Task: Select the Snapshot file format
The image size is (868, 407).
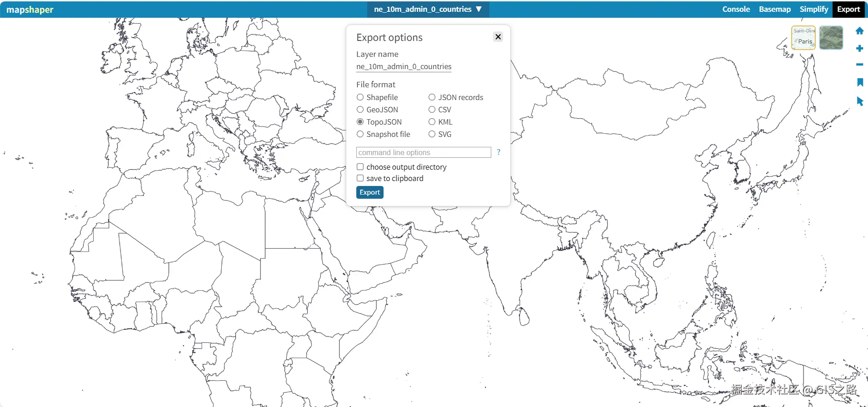Action: pos(360,134)
